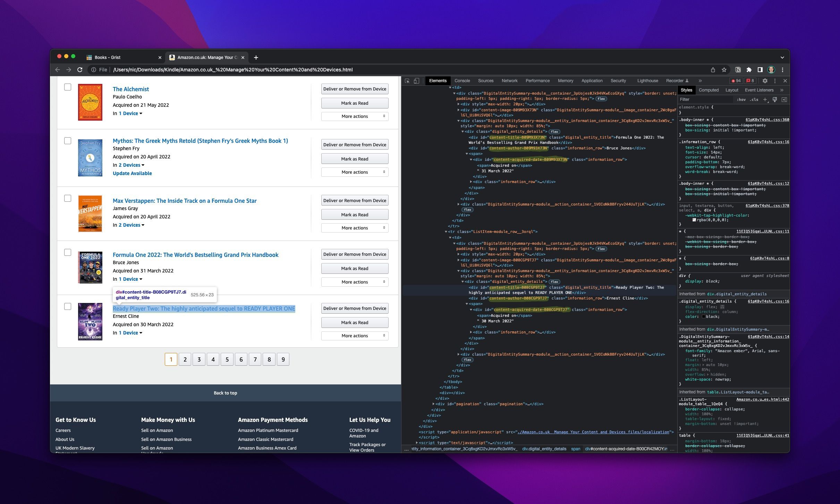Click the red errors count badge showing 94
This screenshot has height=504, width=840.
click(736, 81)
